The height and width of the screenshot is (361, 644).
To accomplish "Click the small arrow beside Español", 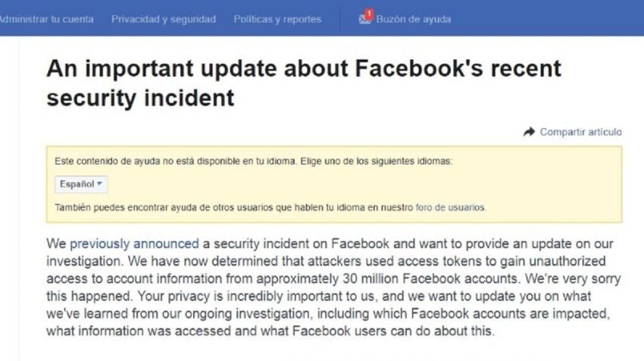I will click(x=99, y=184).
